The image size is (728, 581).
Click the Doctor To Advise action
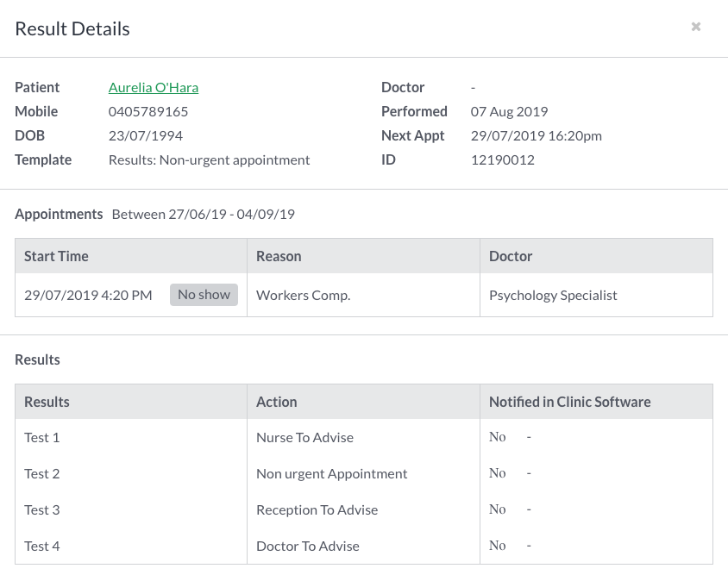308,546
